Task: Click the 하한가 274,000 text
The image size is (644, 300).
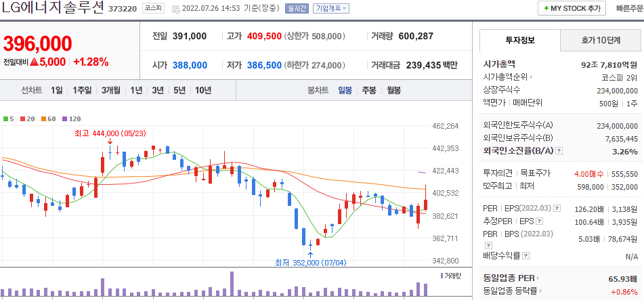Action: point(314,65)
